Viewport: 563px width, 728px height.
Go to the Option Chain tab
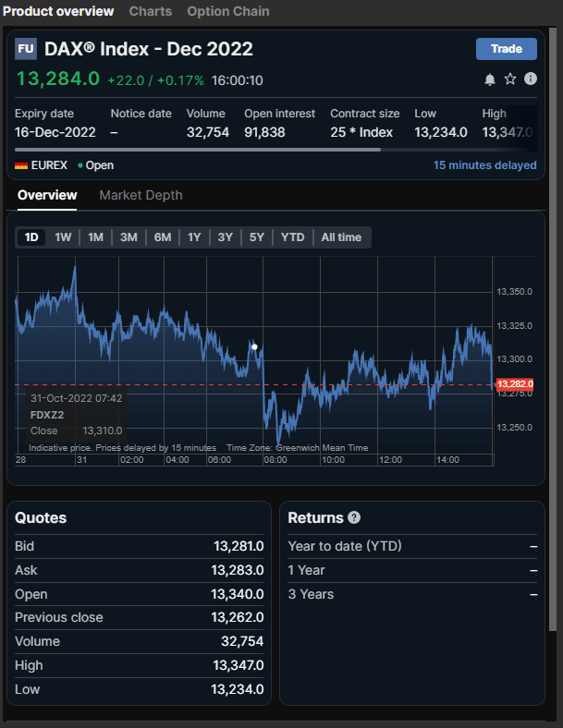point(228,11)
